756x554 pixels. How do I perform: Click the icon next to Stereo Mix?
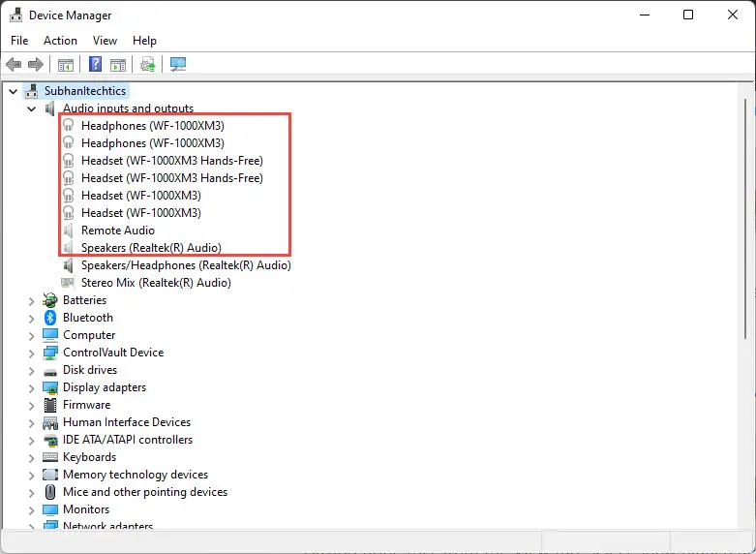[x=68, y=282]
